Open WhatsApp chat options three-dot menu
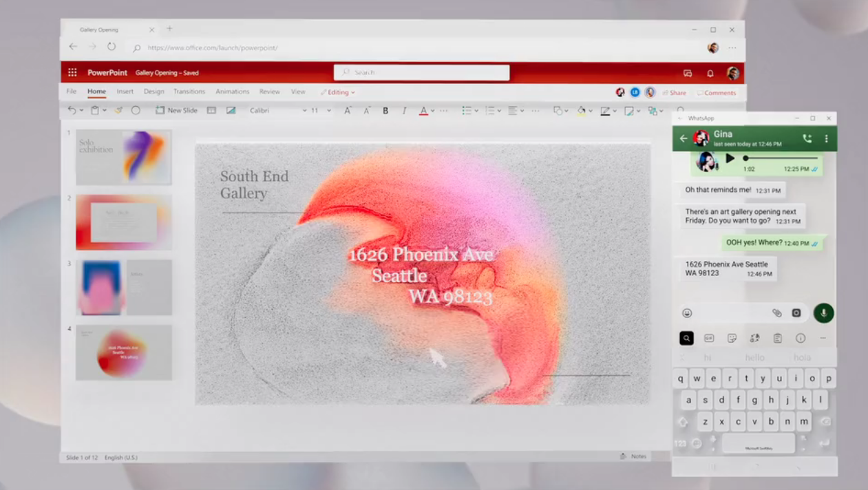The image size is (868, 490). click(826, 138)
